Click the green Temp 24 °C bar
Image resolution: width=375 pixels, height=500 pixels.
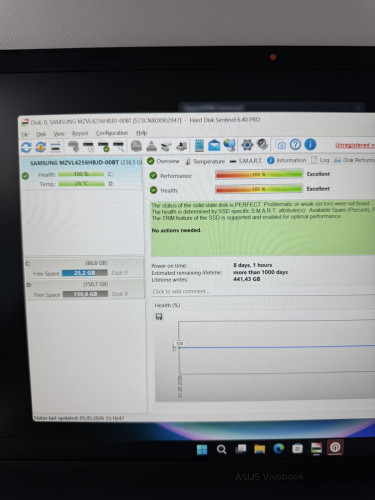[x=81, y=183]
